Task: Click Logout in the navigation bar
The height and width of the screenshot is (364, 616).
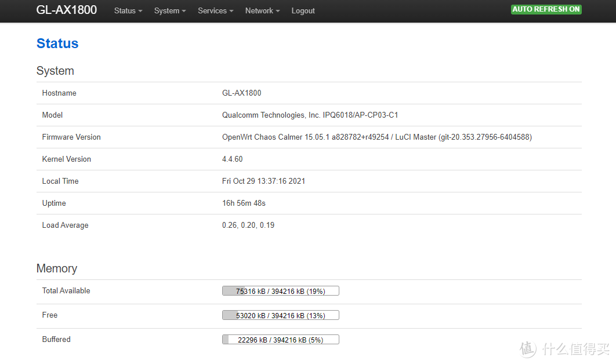Action: [x=303, y=10]
